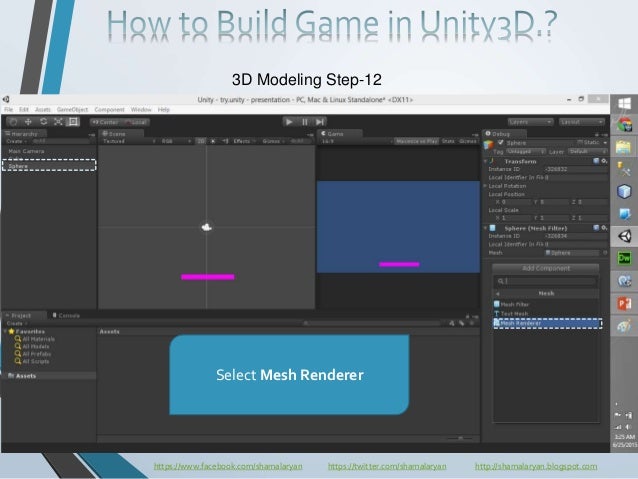Click the Debug inspector tab

[x=504, y=133]
